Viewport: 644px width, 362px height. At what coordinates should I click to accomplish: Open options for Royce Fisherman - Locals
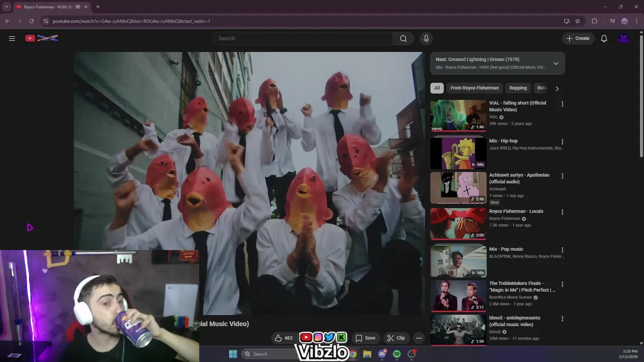(x=562, y=212)
